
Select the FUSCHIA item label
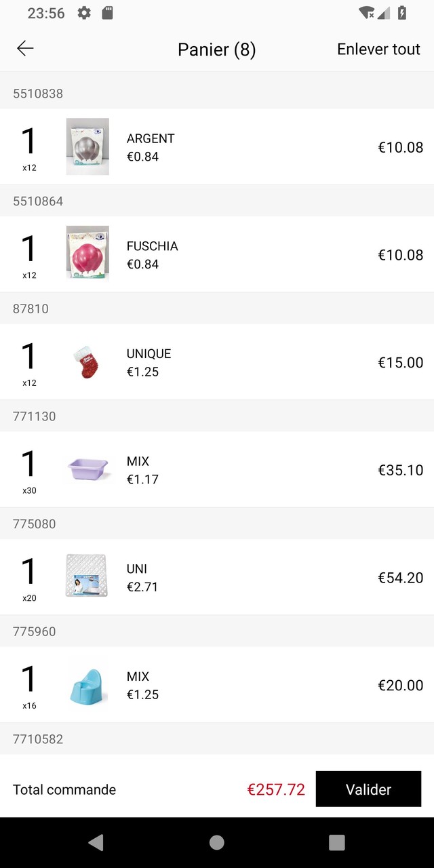pos(152,246)
